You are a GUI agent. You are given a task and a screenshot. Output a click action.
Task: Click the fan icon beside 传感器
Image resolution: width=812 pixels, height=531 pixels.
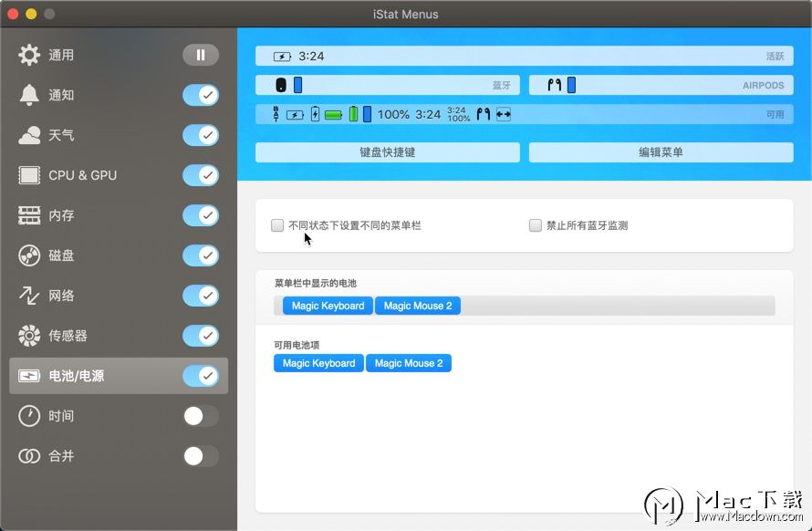tap(29, 336)
